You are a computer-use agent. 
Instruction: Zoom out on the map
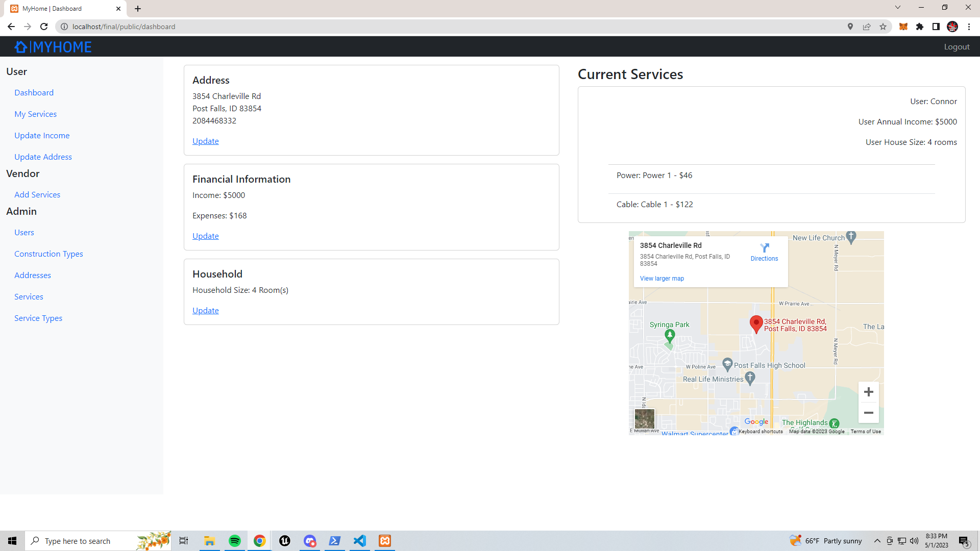click(868, 413)
